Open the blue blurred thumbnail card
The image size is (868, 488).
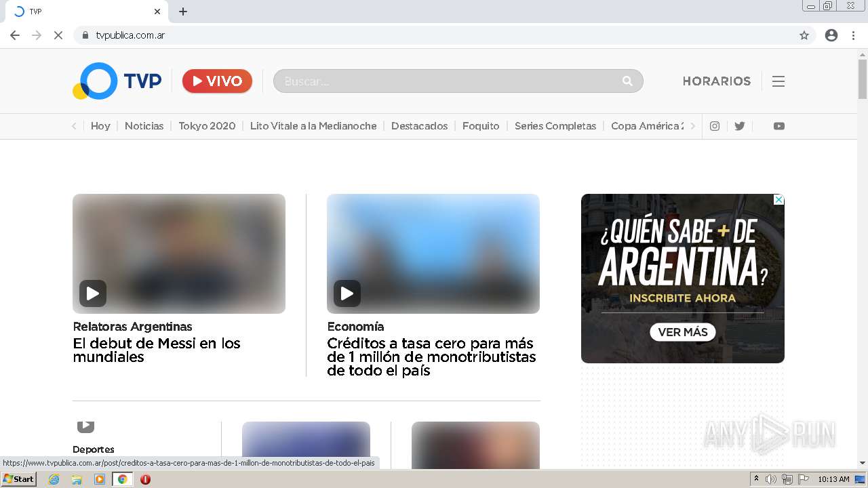point(306,445)
